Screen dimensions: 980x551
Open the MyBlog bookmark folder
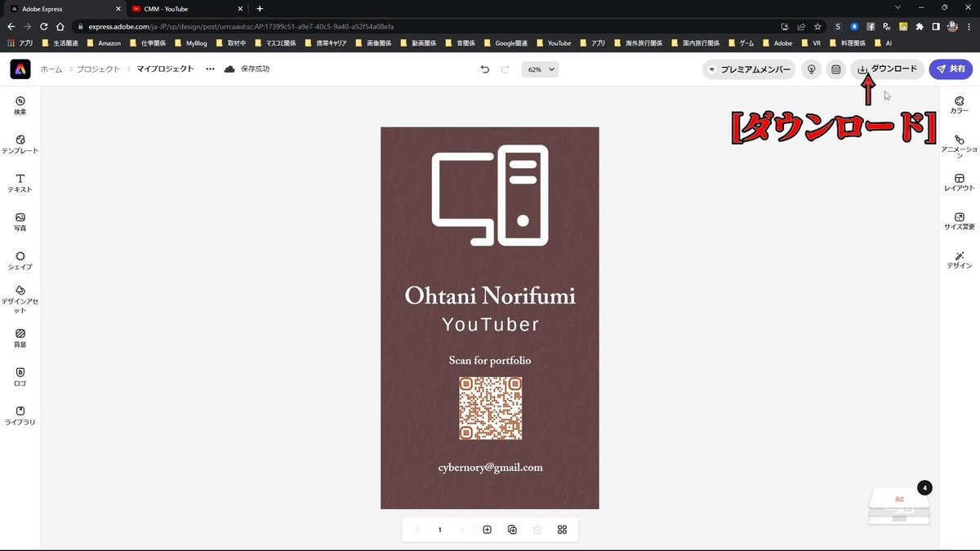click(191, 42)
